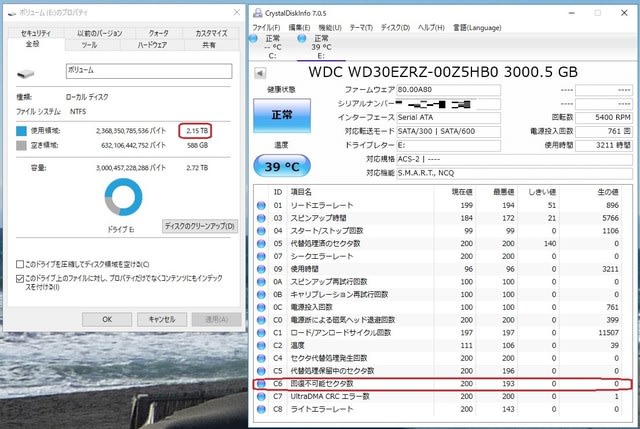Click the 項目名 column header
Viewport: 640px width, 429px height.
coord(301,192)
